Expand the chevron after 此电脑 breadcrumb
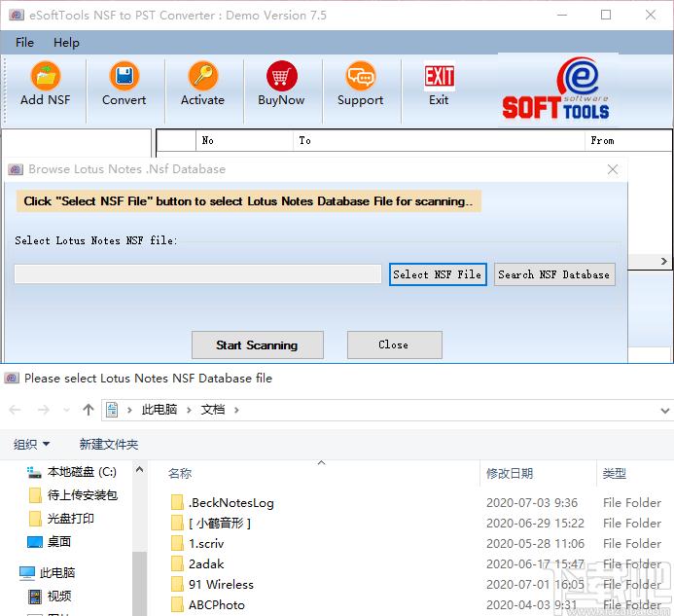Viewport: 674px width, 616px height. 189,410
